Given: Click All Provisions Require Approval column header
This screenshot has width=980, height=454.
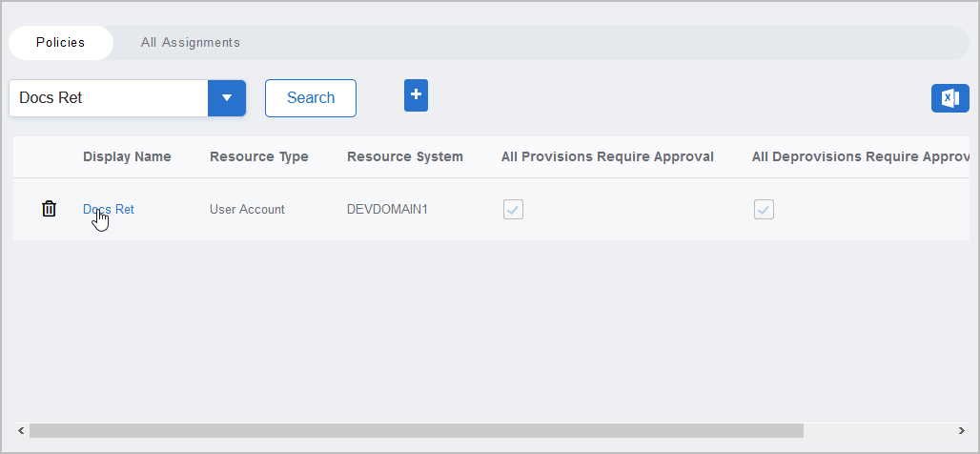Looking at the screenshot, I should pyautogui.click(x=607, y=157).
